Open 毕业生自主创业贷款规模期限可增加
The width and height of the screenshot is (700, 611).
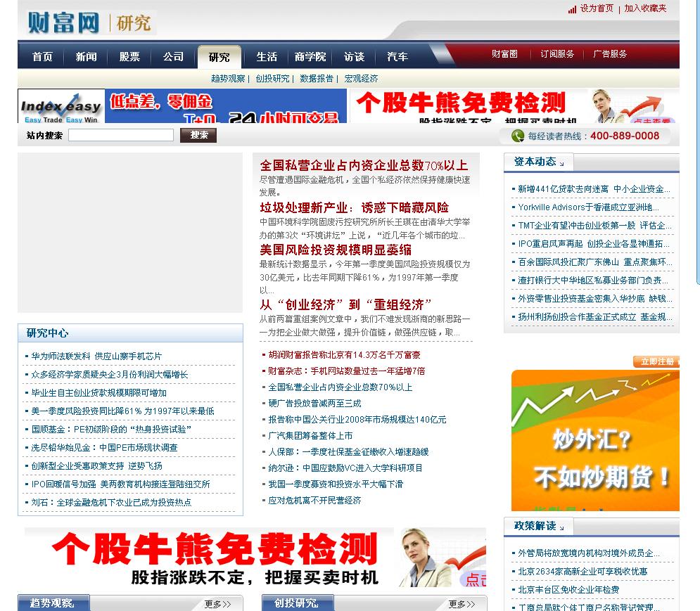tap(98, 393)
